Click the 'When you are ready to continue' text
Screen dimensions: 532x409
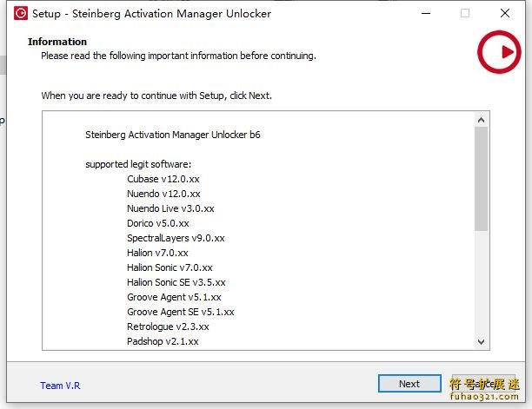[x=156, y=96]
